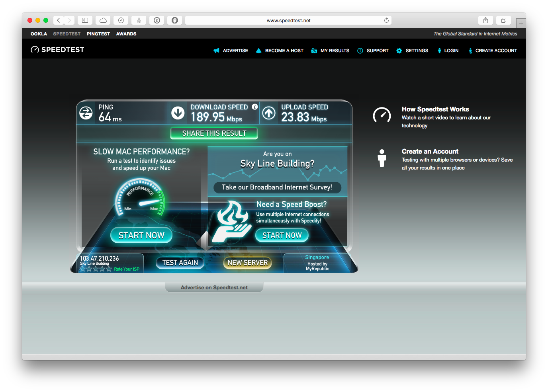Click the address bar with www.speedtest.net
This screenshot has height=392, width=548.
(288, 20)
